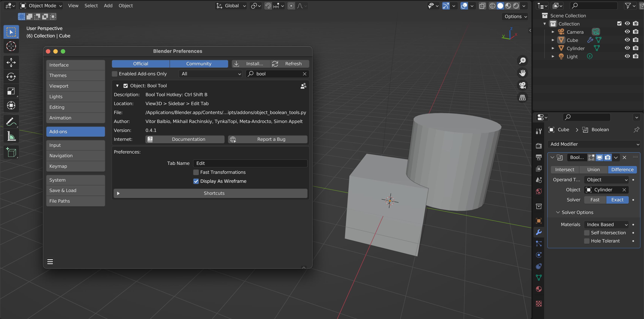Uncheck the Bool Tool add-on checkbox
644x319 pixels.
point(125,86)
